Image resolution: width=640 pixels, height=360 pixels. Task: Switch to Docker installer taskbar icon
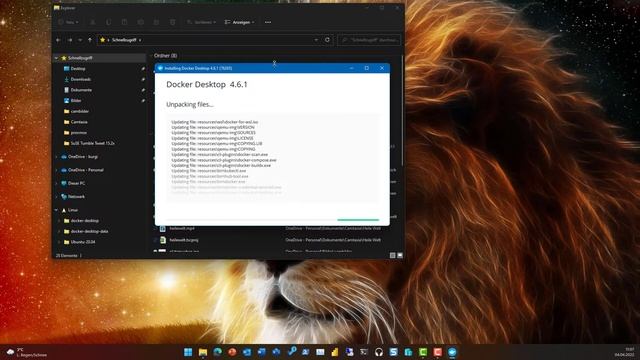pos(452,352)
